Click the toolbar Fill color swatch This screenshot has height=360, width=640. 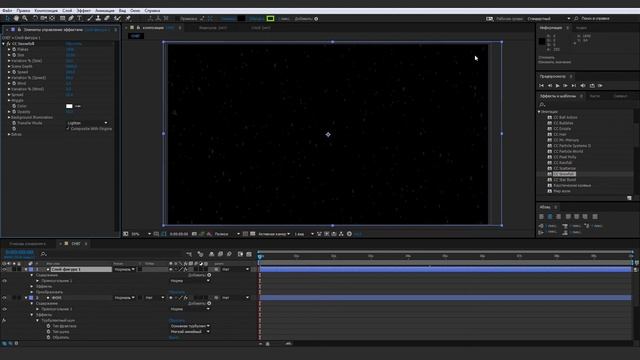(x=241, y=18)
